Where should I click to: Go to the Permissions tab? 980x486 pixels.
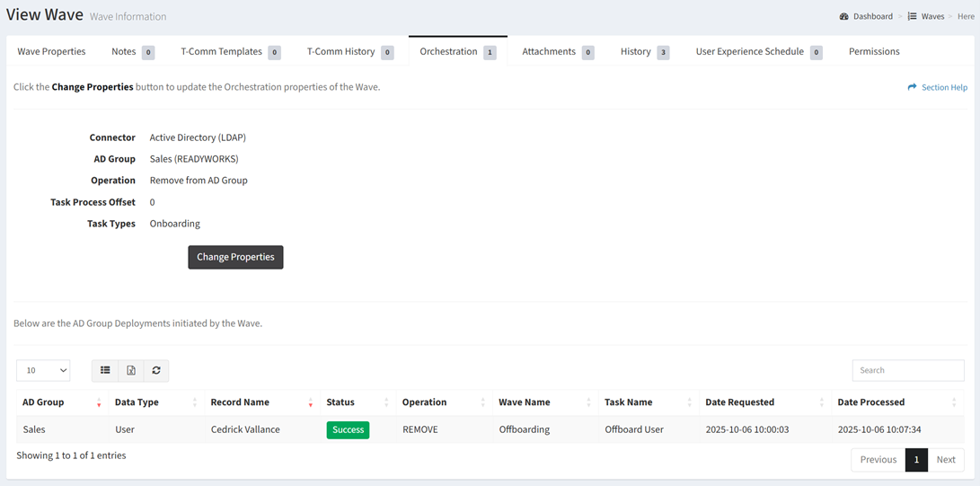click(x=874, y=51)
